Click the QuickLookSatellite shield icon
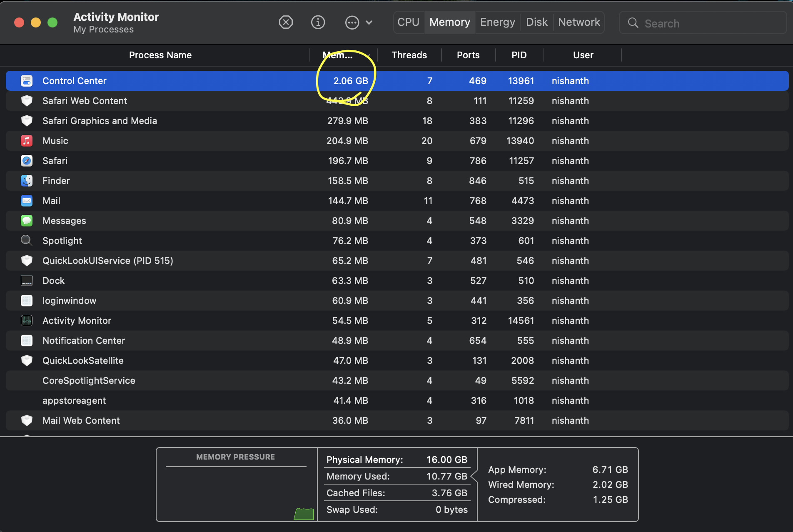793x532 pixels. pyautogui.click(x=27, y=360)
